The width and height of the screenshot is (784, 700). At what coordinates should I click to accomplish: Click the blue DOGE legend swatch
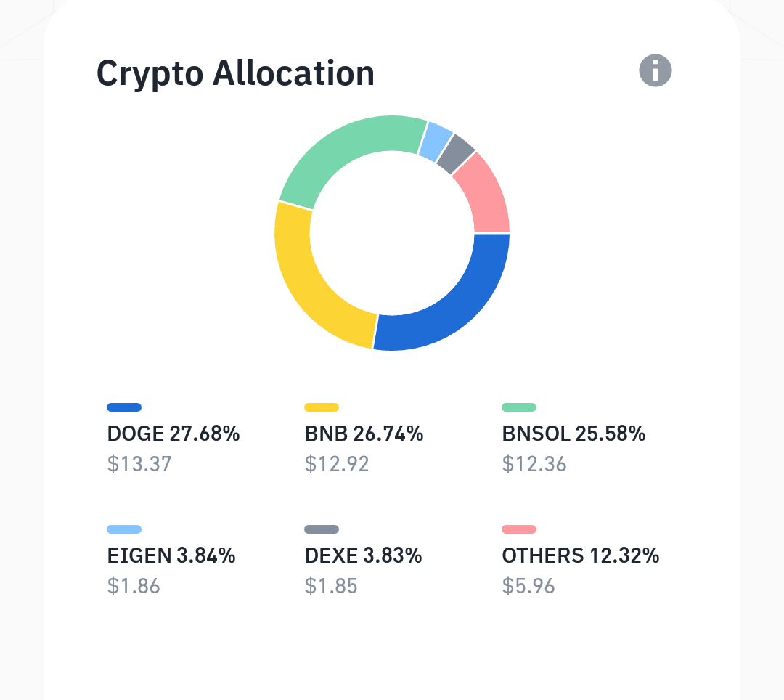click(x=124, y=407)
